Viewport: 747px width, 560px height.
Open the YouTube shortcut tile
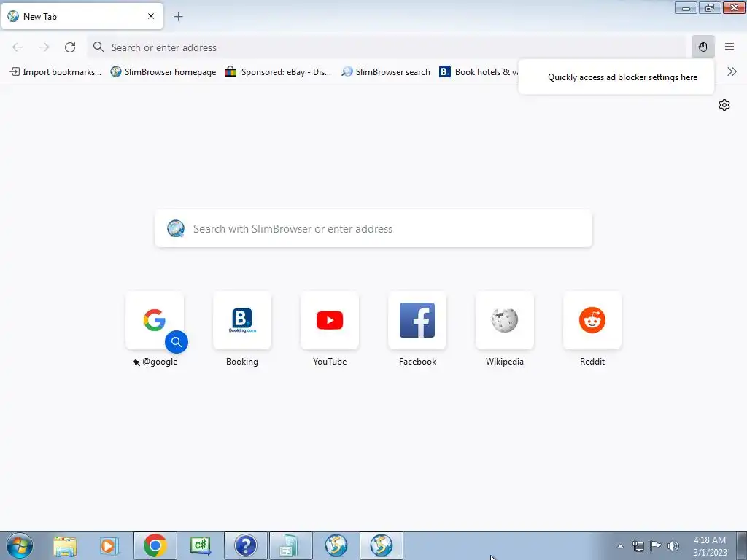click(330, 320)
